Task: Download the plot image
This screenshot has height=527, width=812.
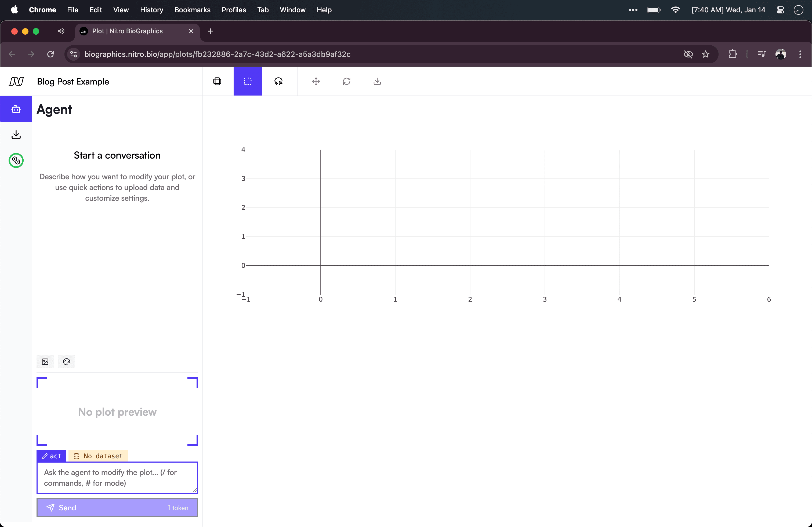Action: [x=377, y=82]
